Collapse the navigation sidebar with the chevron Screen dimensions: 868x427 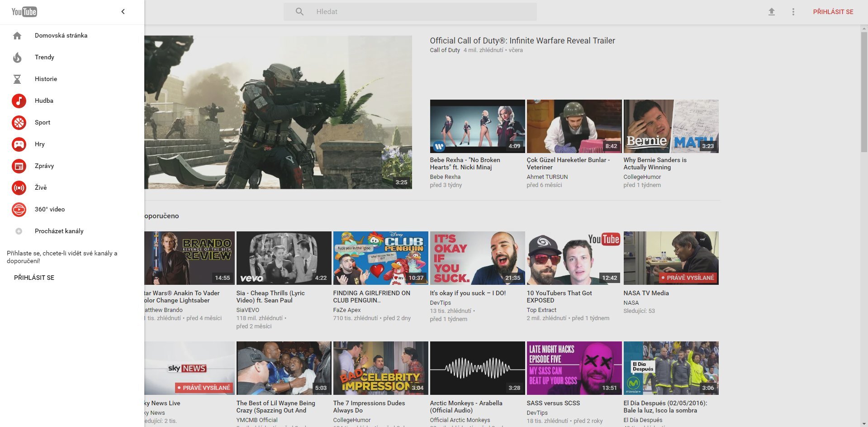click(122, 11)
